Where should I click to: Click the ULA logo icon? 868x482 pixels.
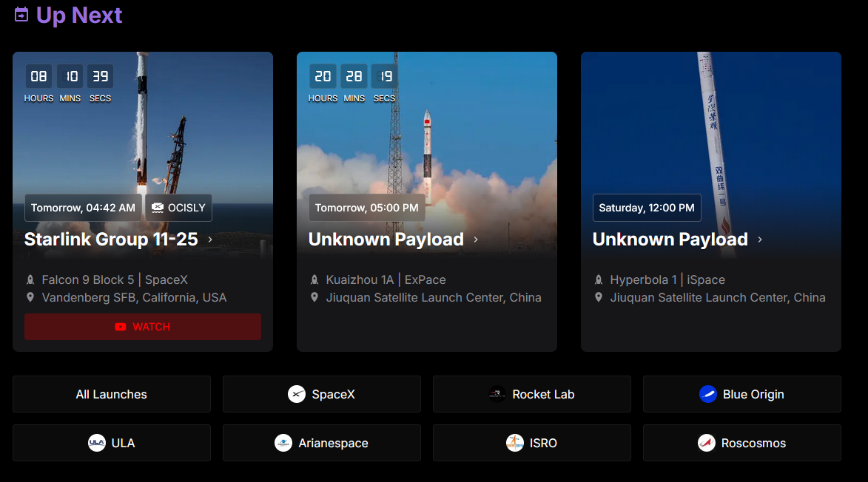97,443
